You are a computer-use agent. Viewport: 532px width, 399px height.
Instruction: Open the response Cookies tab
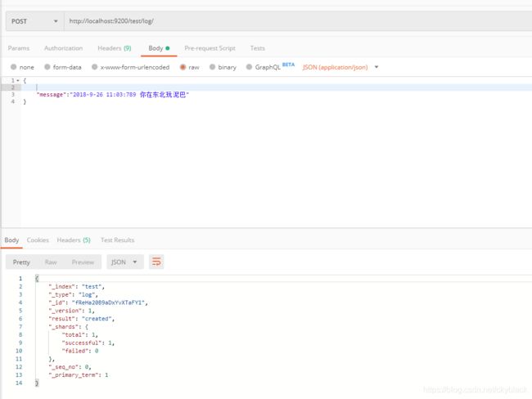(x=38, y=240)
